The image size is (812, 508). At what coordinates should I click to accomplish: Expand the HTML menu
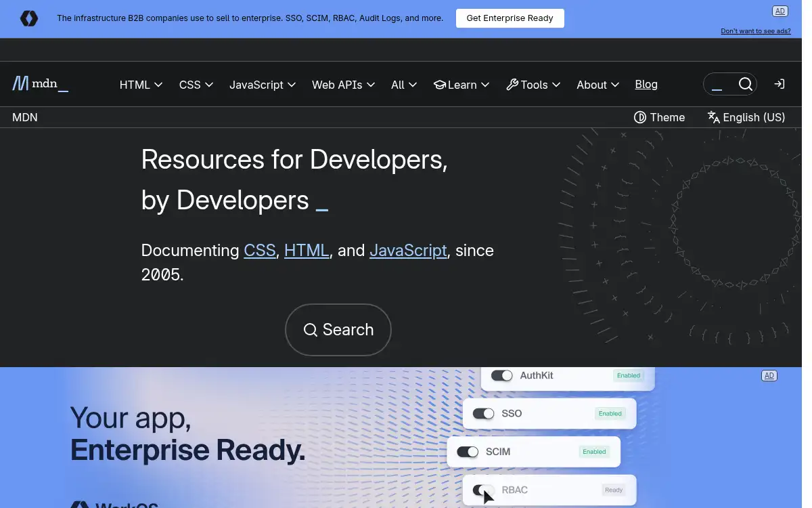[x=141, y=85]
